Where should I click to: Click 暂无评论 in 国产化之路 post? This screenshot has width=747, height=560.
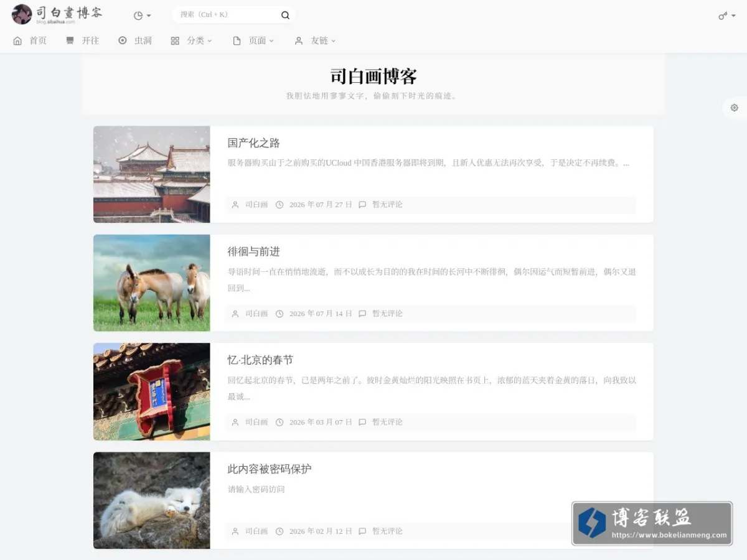[387, 205]
